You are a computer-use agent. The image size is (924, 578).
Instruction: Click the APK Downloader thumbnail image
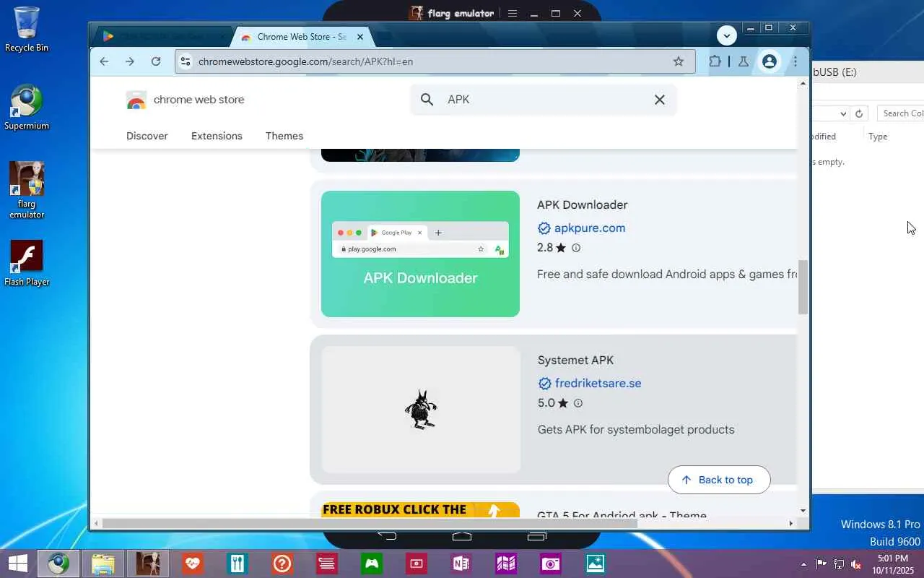click(420, 254)
